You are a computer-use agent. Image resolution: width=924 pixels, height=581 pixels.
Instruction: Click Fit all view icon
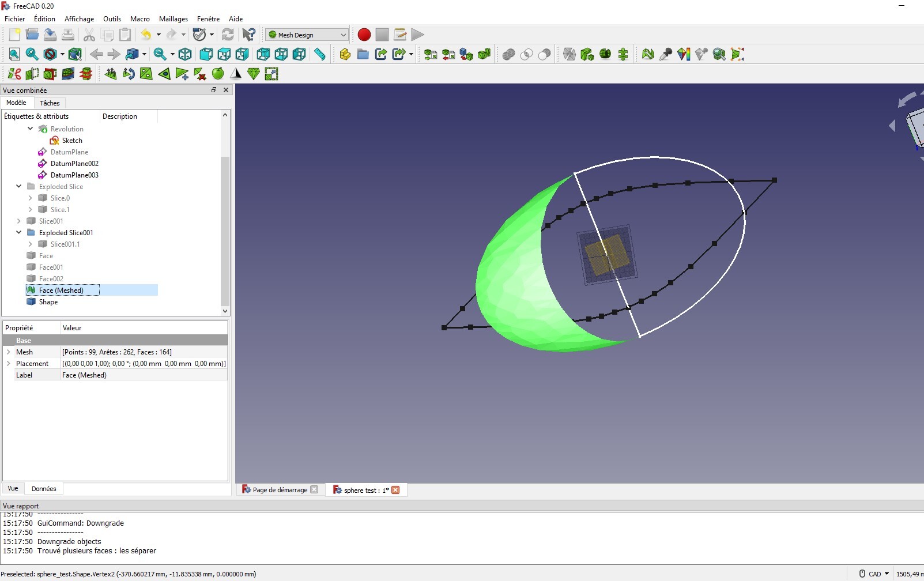(14, 54)
